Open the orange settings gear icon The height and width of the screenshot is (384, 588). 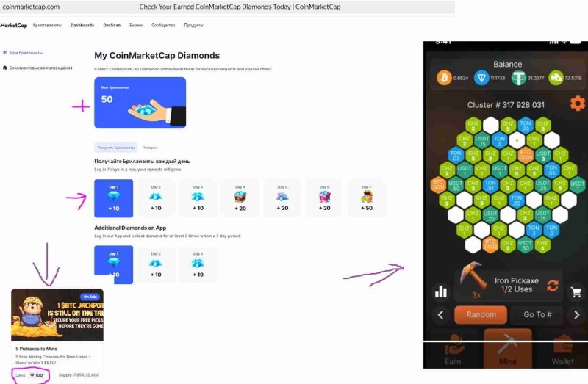pyautogui.click(x=578, y=103)
